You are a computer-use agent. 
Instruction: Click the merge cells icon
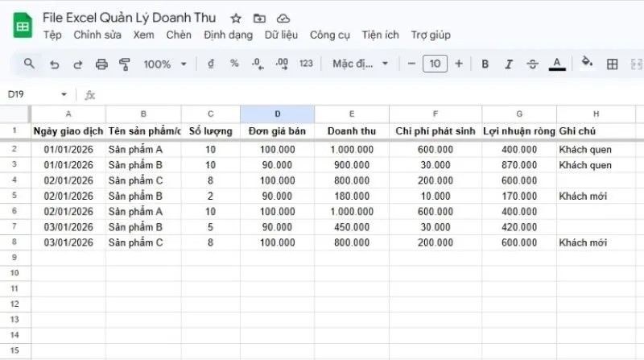point(636,64)
